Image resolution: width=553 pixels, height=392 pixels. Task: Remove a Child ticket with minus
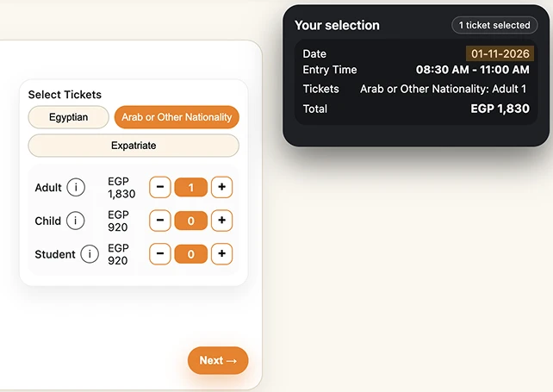[160, 221]
